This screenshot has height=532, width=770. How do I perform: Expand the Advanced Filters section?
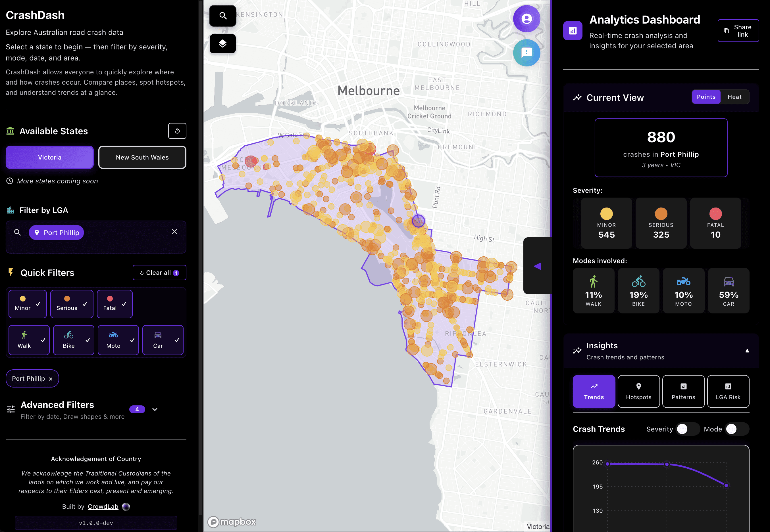coord(155,409)
